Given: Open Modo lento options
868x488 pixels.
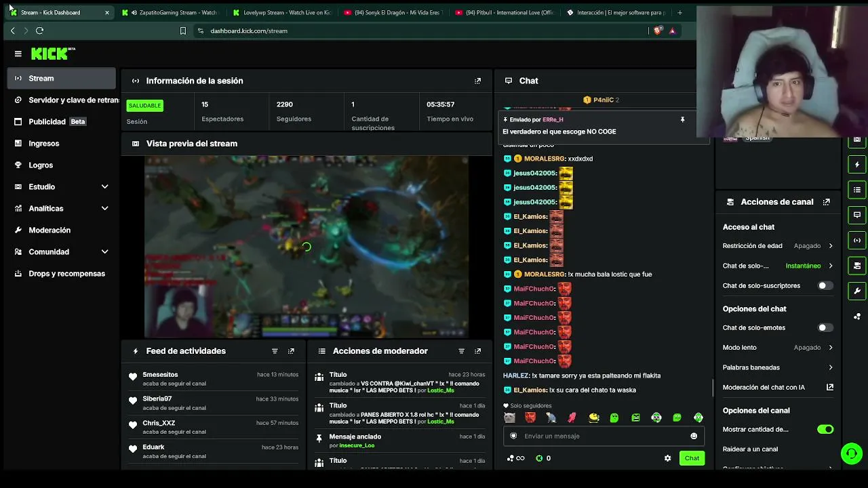Looking at the screenshot, I should pyautogui.click(x=778, y=348).
